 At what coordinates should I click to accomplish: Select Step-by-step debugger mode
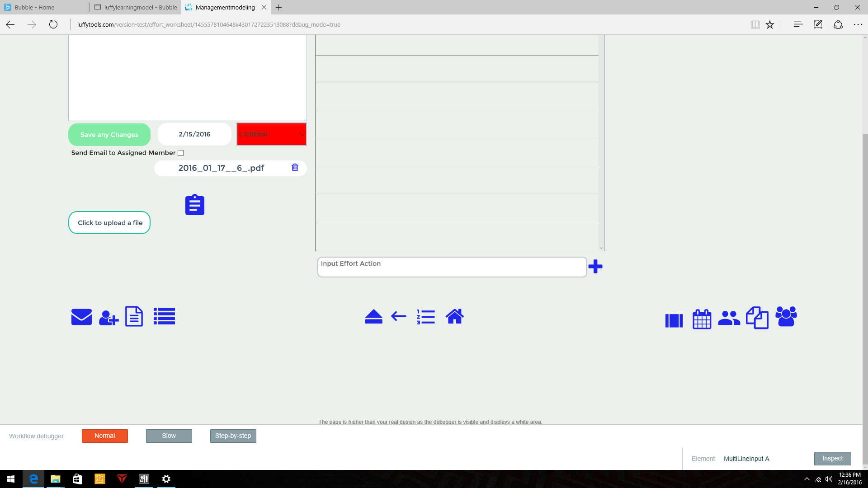233,436
